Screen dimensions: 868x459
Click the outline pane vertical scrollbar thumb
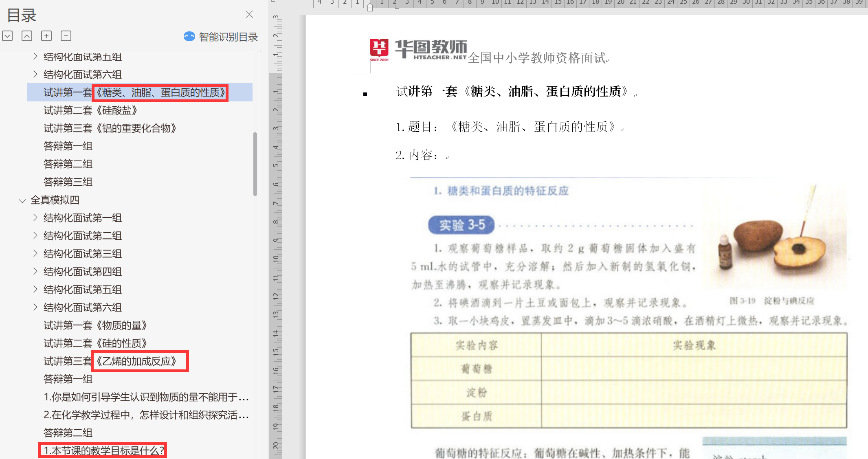tap(255, 164)
